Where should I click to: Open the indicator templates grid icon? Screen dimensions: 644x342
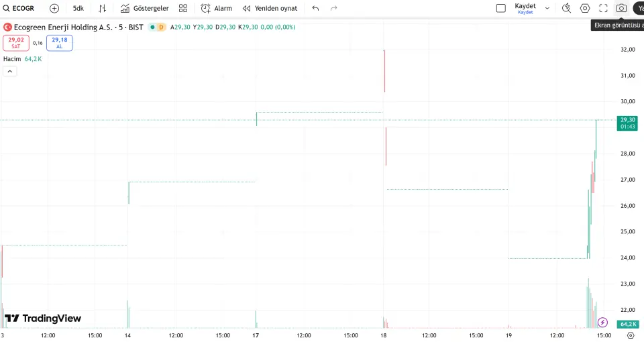point(182,8)
